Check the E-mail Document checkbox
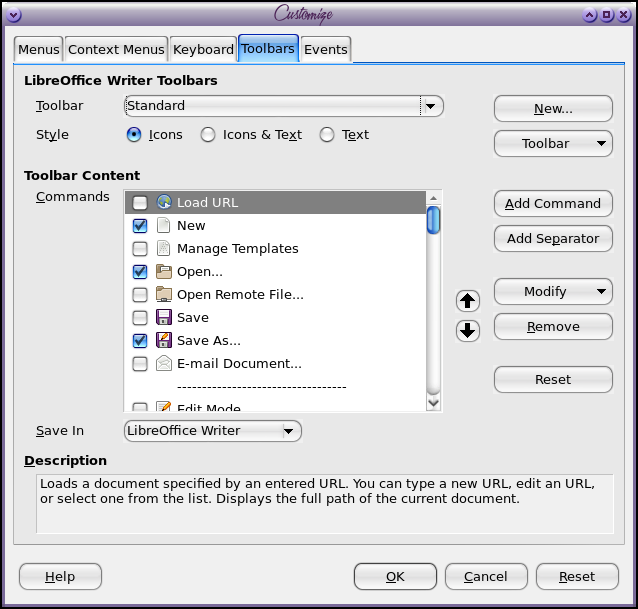Image resolution: width=638 pixels, height=609 pixels. pyautogui.click(x=140, y=364)
